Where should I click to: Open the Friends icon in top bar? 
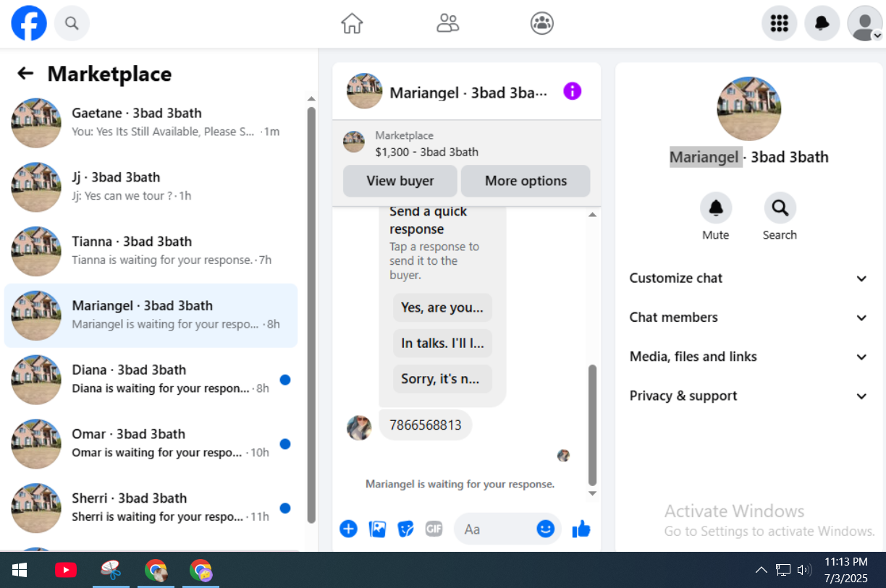pyautogui.click(x=448, y=24)
